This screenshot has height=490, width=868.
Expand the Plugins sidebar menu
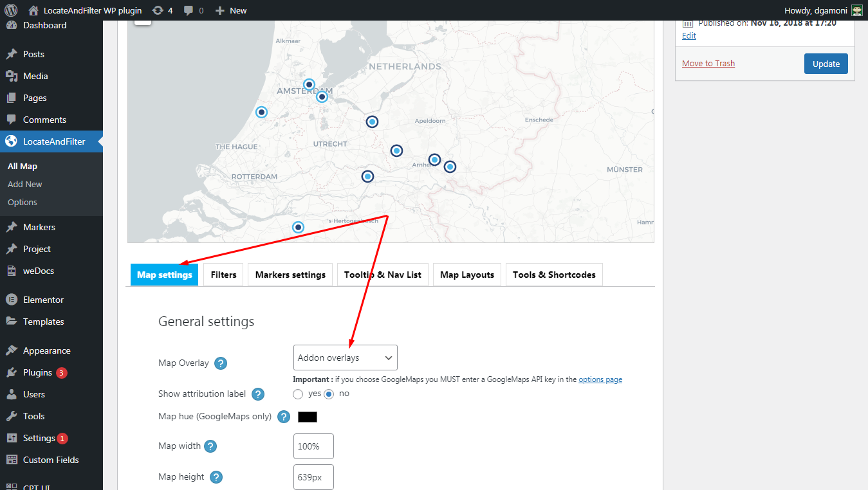[x=37, y=372]
